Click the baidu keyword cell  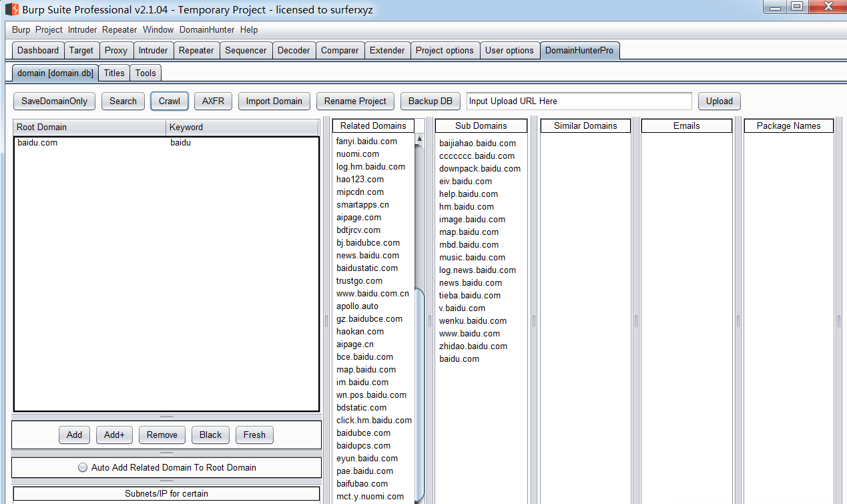(x=242, y=142)
